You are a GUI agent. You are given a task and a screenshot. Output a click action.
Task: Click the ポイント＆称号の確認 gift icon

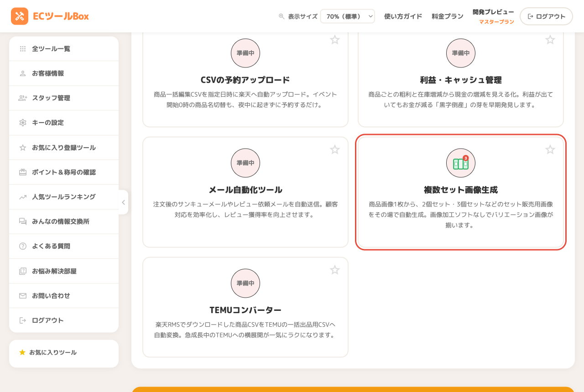point(23,172)
